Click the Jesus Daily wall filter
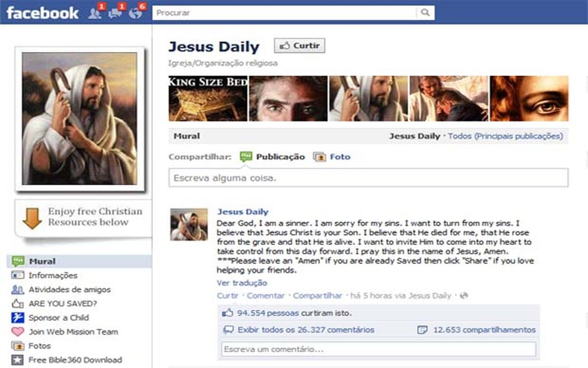 coord(414,136)
